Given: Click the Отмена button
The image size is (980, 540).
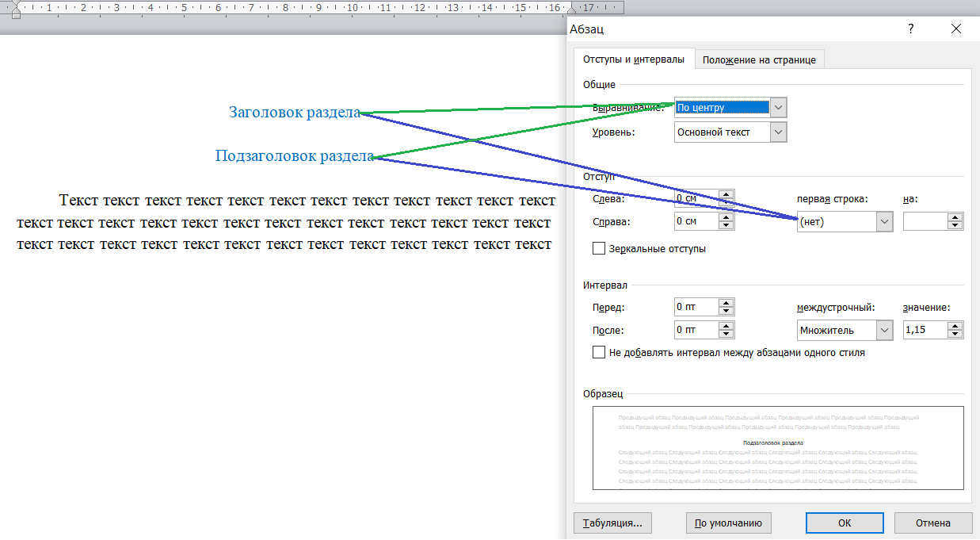Looking at the screenshot, I should (x=932, y=523).
